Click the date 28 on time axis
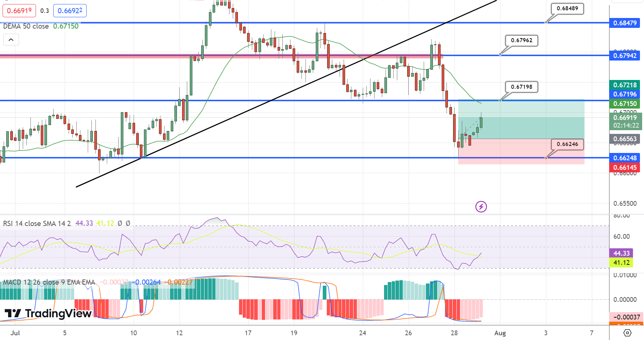The image size is (644, 340). 454,333
